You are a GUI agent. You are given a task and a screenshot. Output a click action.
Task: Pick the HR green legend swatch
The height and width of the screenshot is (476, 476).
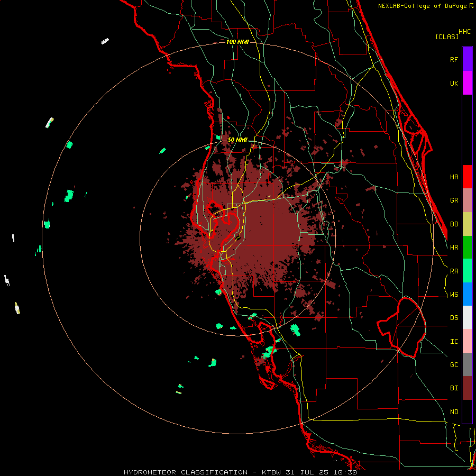(467, 248)
